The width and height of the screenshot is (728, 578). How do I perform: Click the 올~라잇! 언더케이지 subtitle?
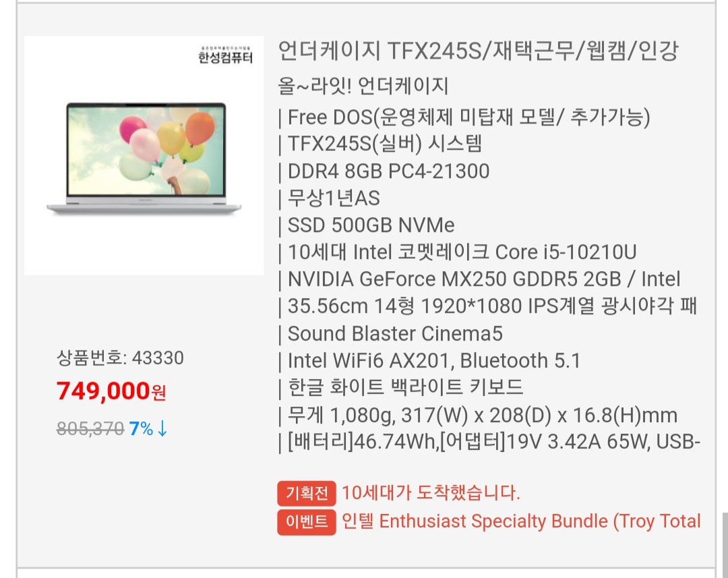pyautogui.click(x=363, y=86)
